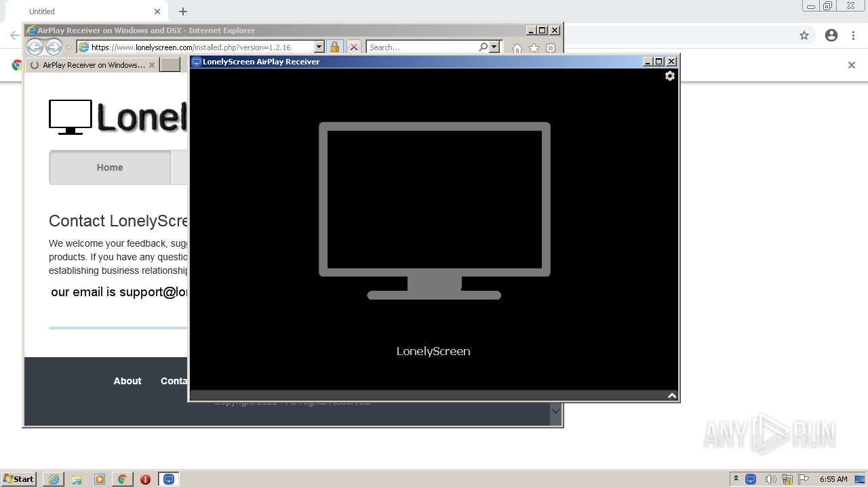Open a new tab in Internet Explorer
The image size is (868, 488).
[x=170, y=65]
